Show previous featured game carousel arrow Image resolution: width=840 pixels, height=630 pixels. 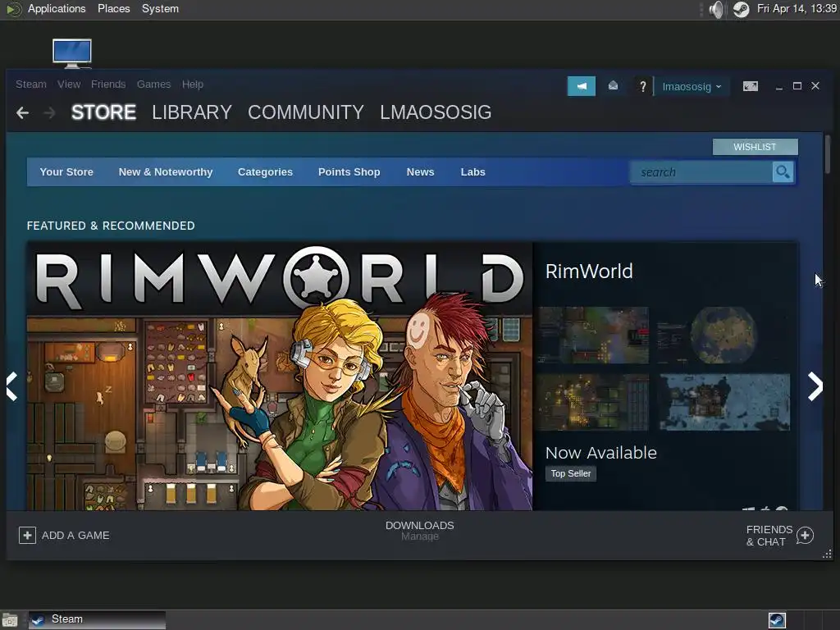tap(11, 386)
